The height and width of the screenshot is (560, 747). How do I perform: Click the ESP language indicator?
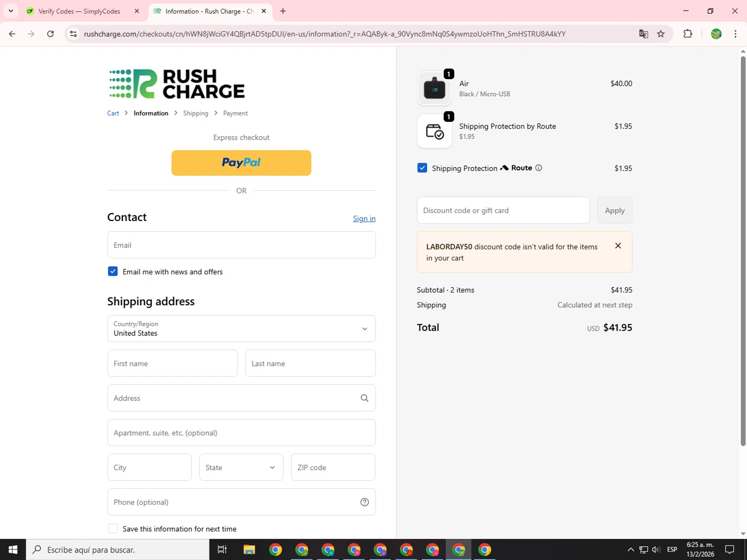tap(672, 550)
